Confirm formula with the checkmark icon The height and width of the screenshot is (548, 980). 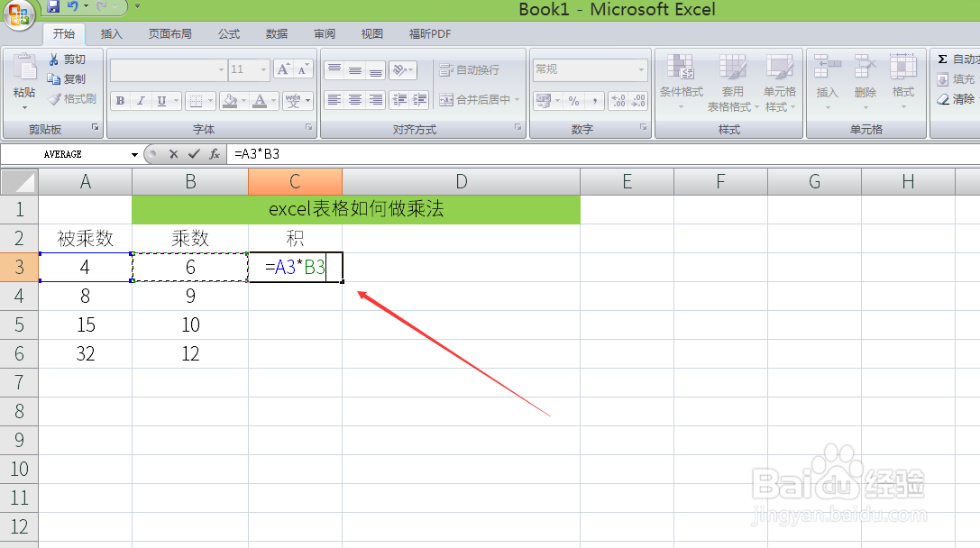coord(195,154)
